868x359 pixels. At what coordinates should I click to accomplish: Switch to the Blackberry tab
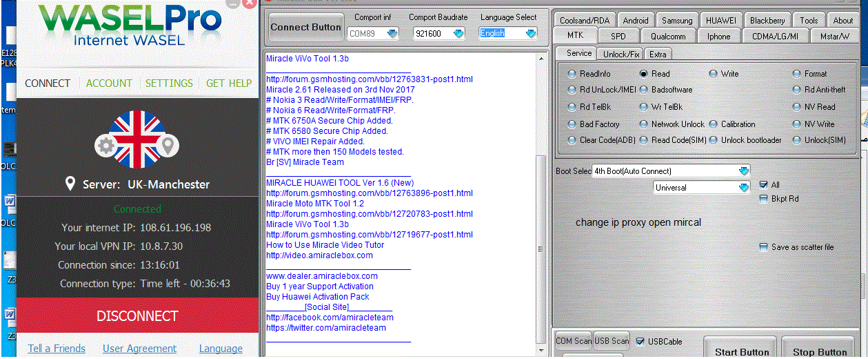[x=767, y=21]
